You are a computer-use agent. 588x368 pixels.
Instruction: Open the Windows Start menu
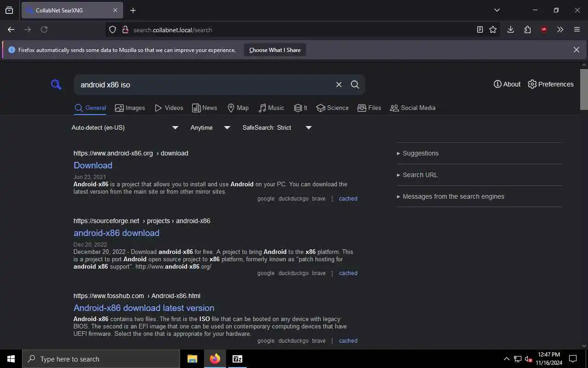pos(11,359)
